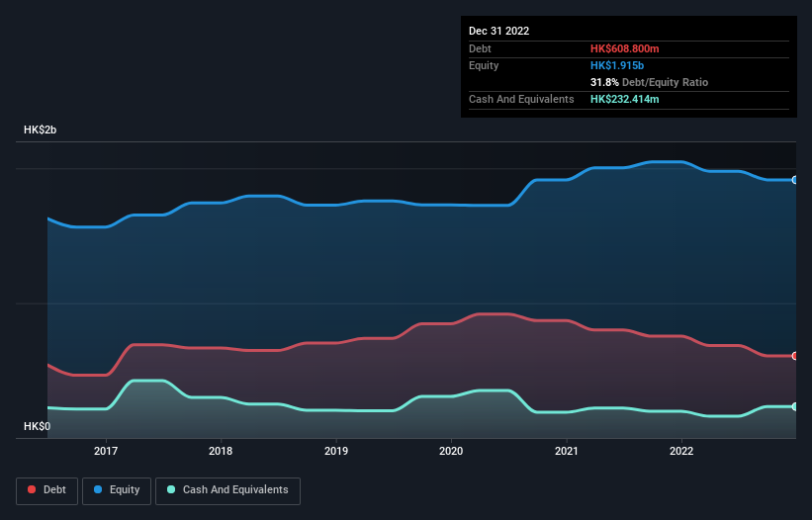Click the Dec 31 2022 tooltip date
This screenshot has height=520, width=812.
click(498, 31)
